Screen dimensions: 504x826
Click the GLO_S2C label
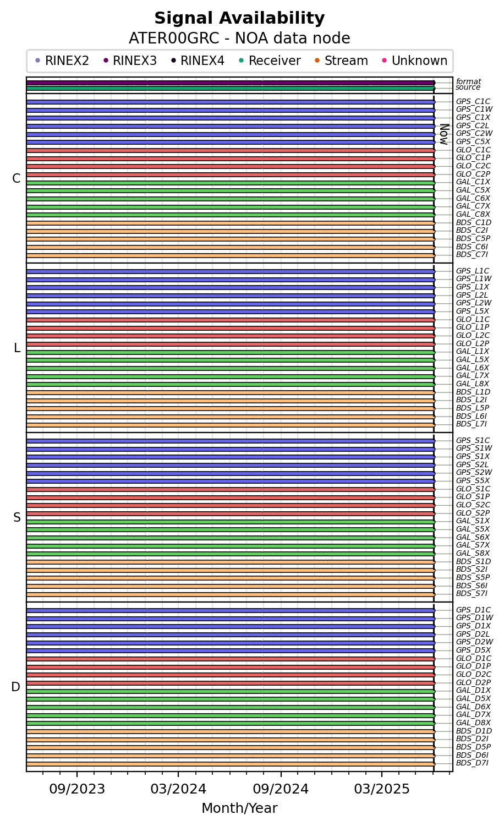pos(473,505)
